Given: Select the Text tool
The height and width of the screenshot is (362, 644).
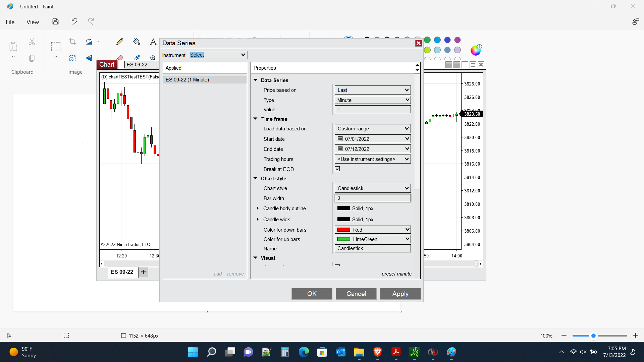Looking at the screenshot, I should click(x=153, y=42).
